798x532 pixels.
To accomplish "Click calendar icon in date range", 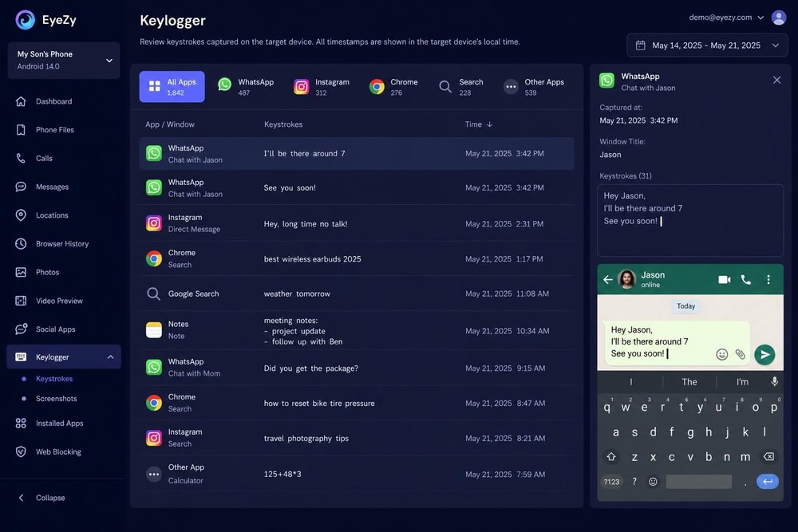I will [640, 45].
